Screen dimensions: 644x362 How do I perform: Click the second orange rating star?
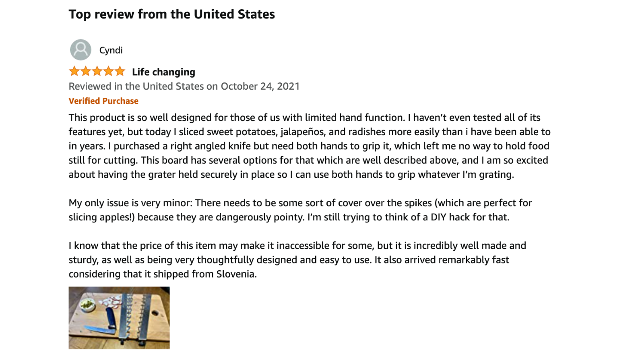[x=86, y=72]
